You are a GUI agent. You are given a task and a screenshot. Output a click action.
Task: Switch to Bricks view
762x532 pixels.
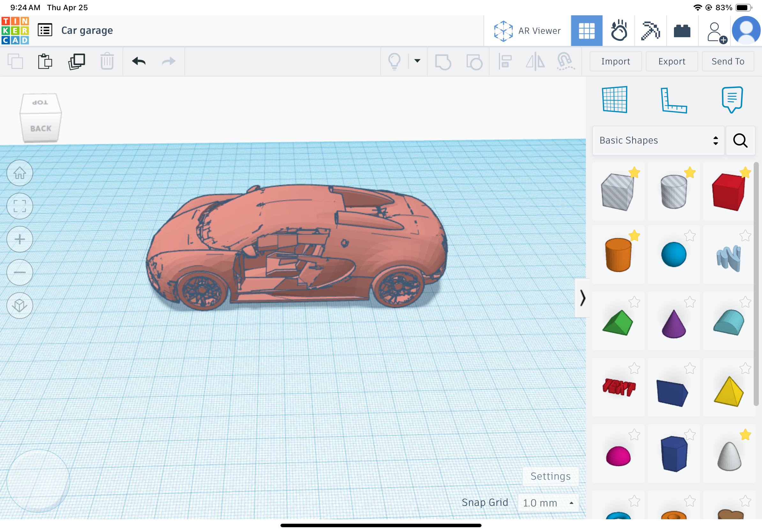(x=682, y=31)
